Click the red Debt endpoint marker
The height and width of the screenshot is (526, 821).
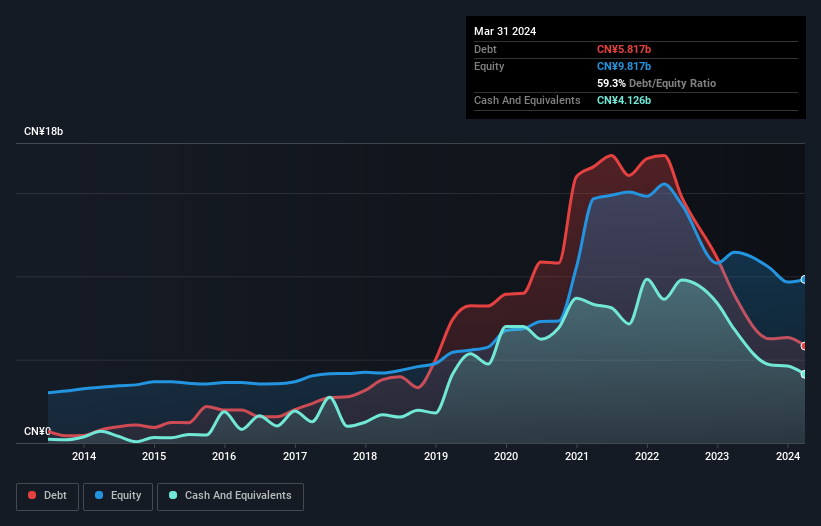[804, 346]
